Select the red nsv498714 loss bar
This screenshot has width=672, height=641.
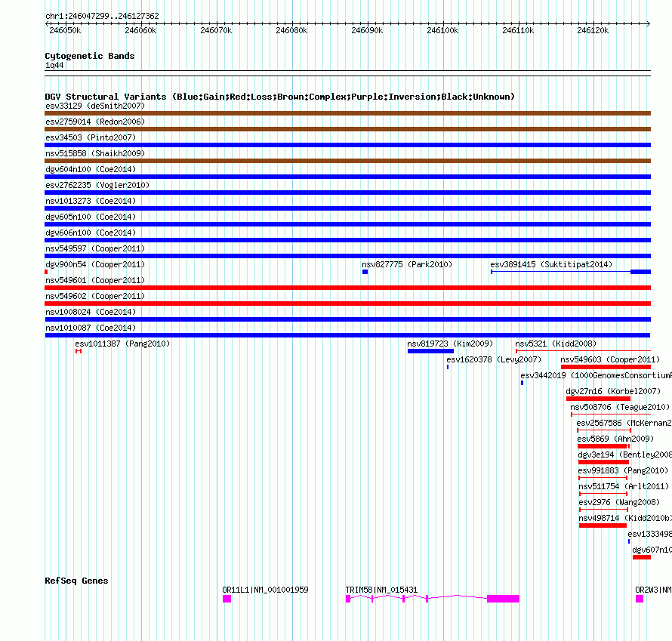point(603,525)
